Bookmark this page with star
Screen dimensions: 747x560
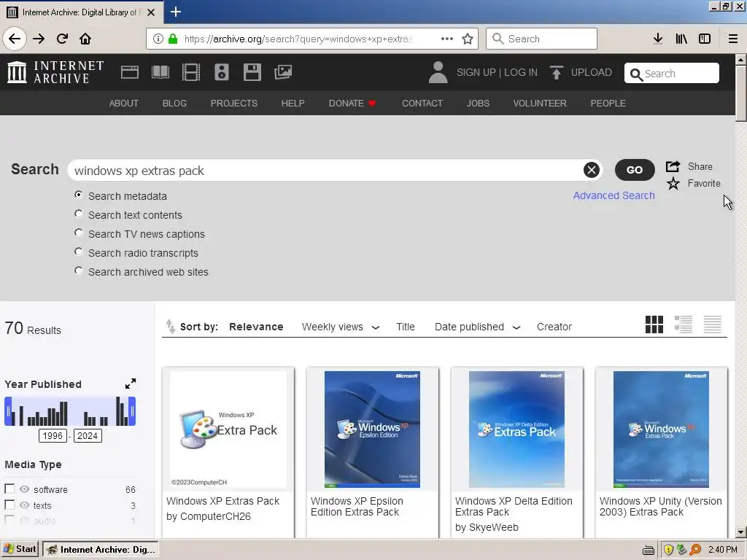click(468, 39)
